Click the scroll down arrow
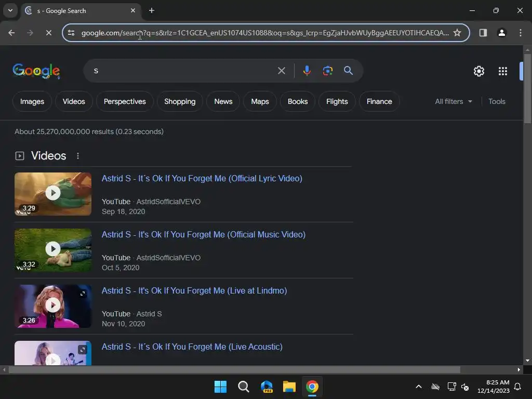 point(527,361)
